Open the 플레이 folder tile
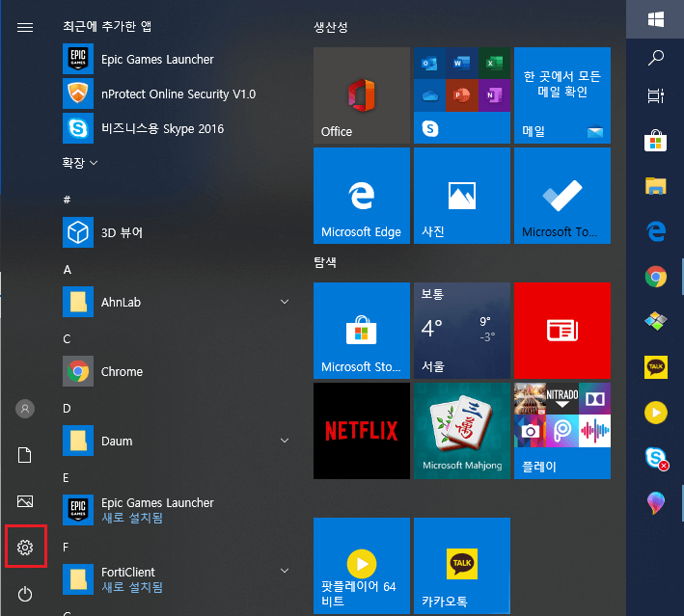Viewport: 684px width, 616px height. coord(562,431)
